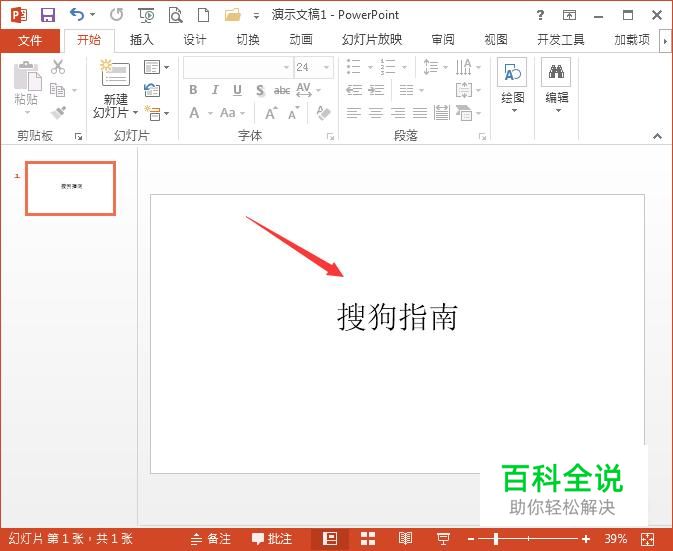Open PowerPoint help with question mark
673x551 pixels.
click(x=540, y=15)
